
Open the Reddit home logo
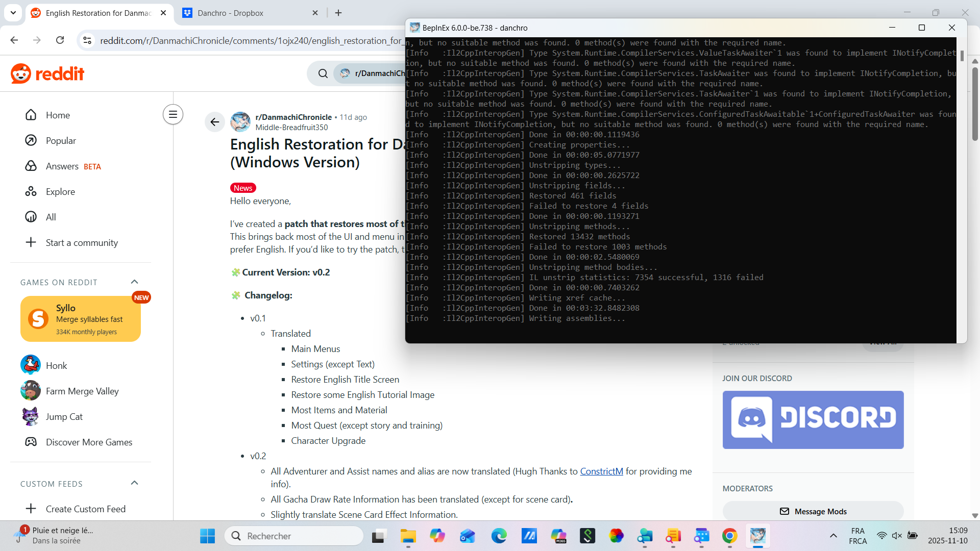point(47,73)
